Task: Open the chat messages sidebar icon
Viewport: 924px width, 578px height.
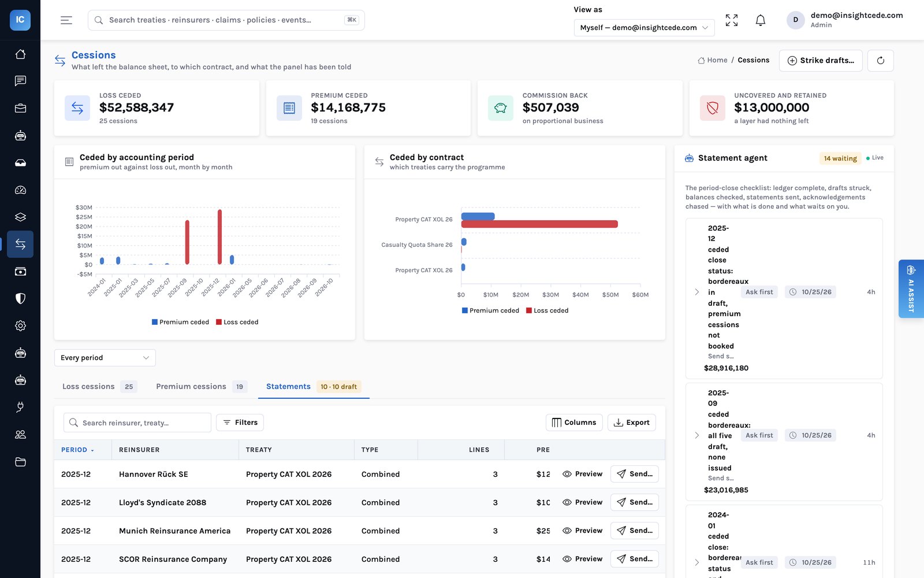Action: coord(20,81)
